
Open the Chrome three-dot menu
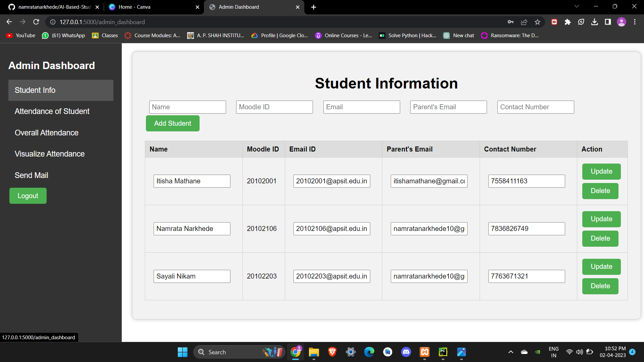635,22
